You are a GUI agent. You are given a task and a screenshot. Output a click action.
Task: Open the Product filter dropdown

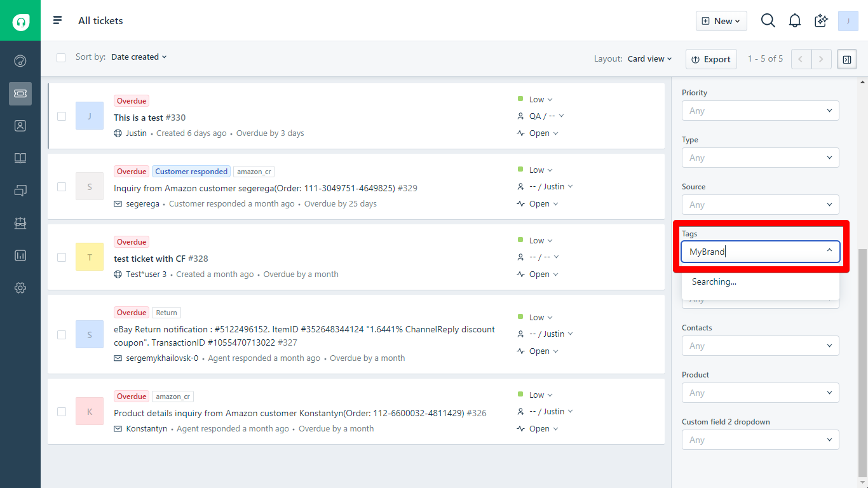(761, 393)
